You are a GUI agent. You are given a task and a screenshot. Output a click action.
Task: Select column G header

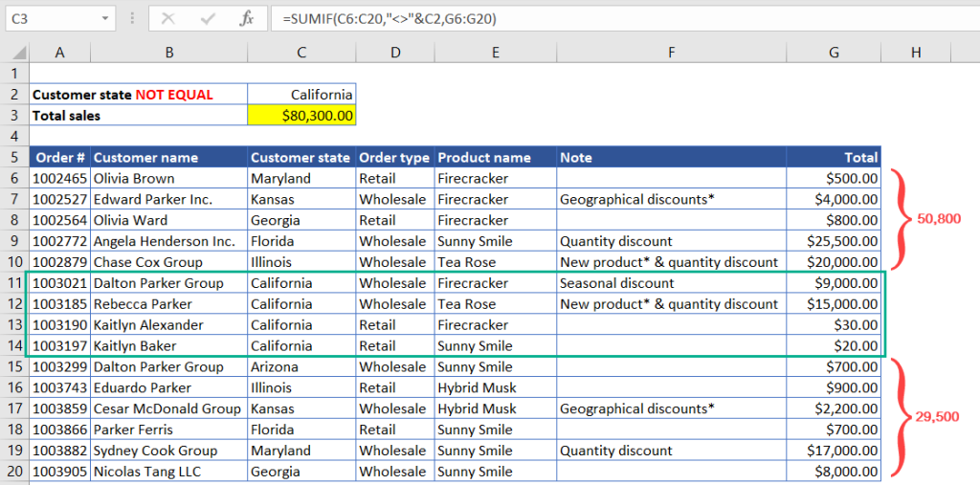834,53
